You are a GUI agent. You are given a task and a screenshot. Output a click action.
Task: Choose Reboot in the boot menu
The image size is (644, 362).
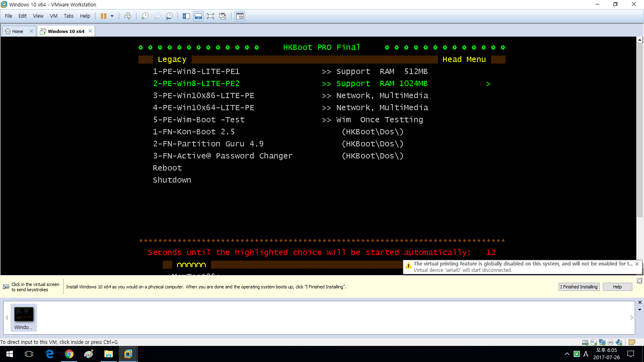pos(167,168)
